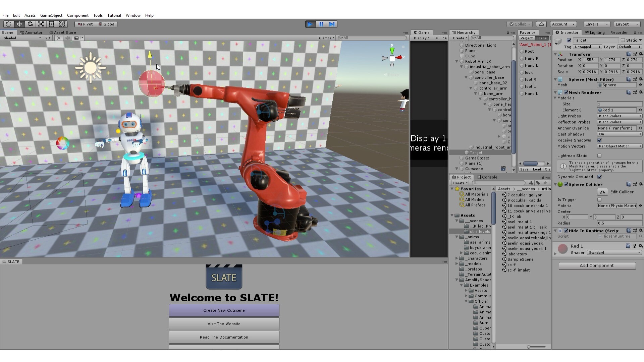This screenshot has width=644, height=362.
Task: Open Transform component settings gear
Action: [641, 54]
